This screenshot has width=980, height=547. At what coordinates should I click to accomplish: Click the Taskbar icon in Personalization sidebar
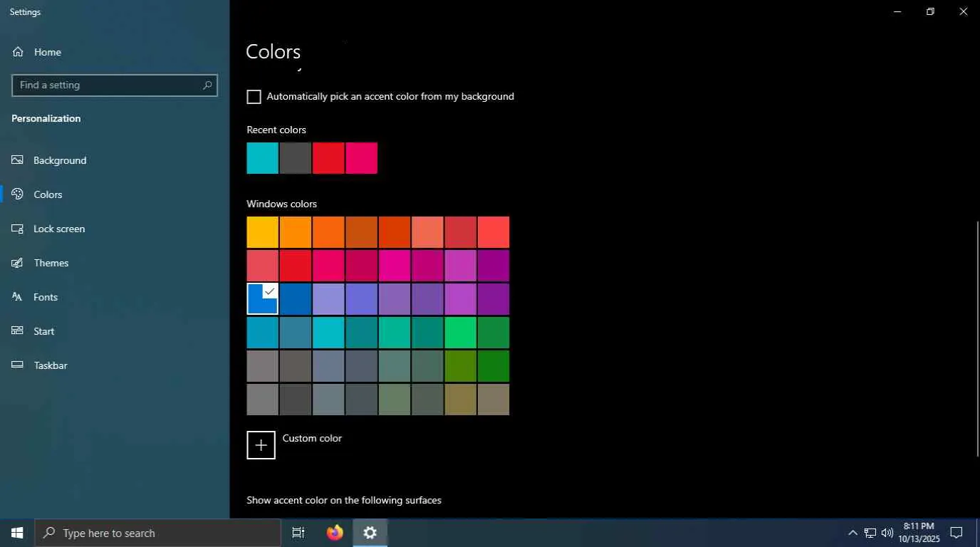coord(18,365)
